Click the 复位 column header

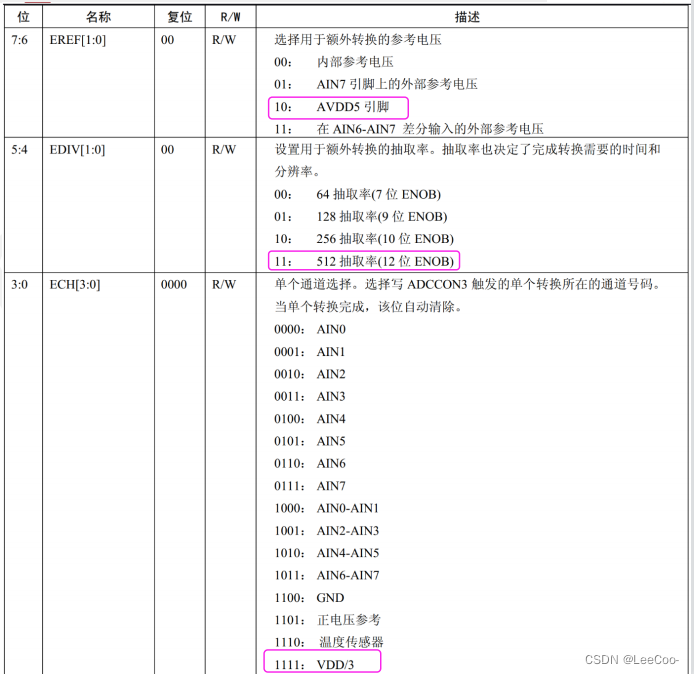coord(180,17)
